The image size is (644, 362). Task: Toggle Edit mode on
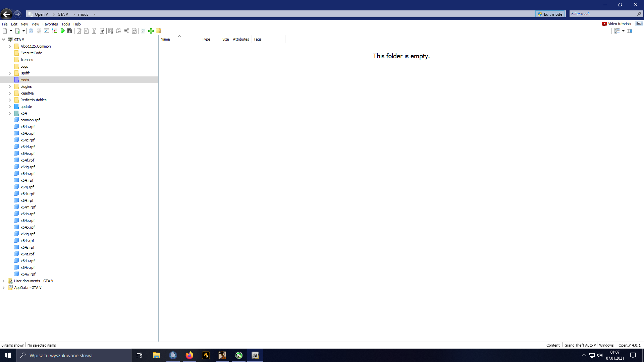[x=550, y=14]
